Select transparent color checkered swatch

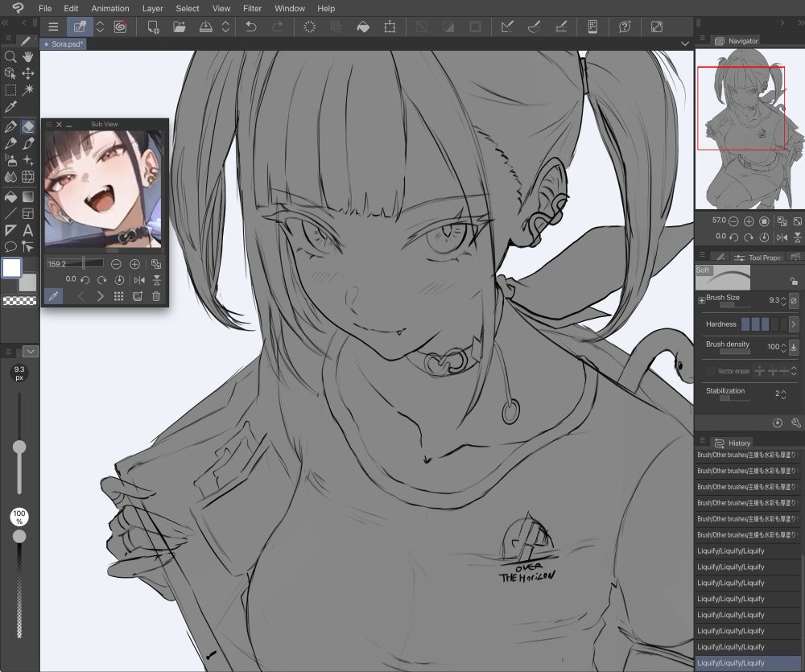19,301
